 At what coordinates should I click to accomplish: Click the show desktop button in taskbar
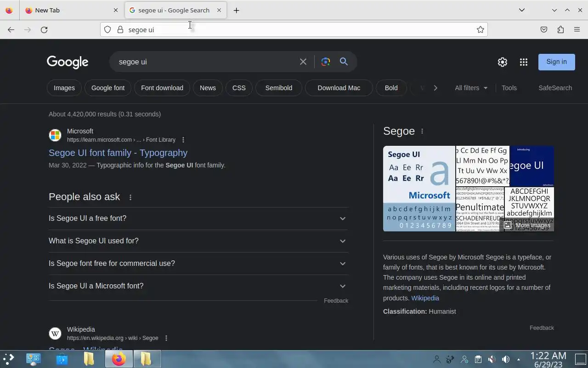pos(581,359)
